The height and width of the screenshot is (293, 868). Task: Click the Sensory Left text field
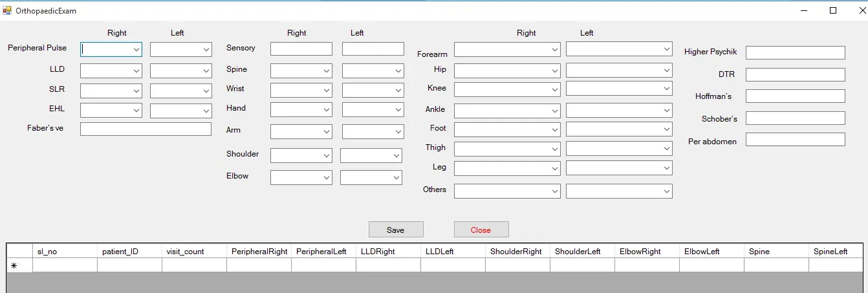point(373,49)
